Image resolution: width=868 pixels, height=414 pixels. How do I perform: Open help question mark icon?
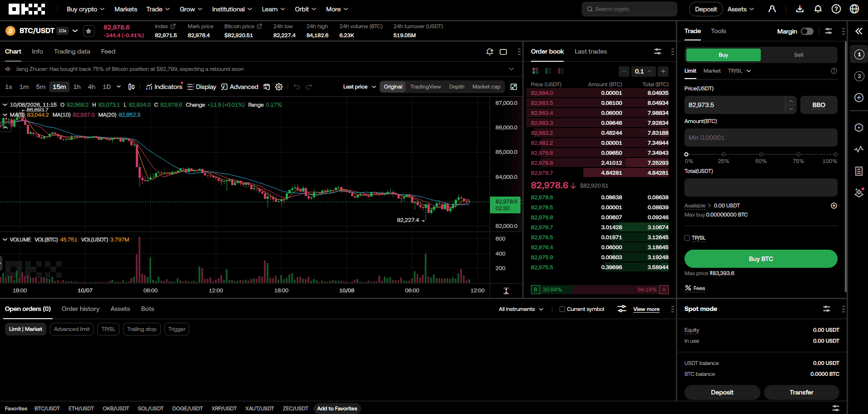tap(836, 9)
